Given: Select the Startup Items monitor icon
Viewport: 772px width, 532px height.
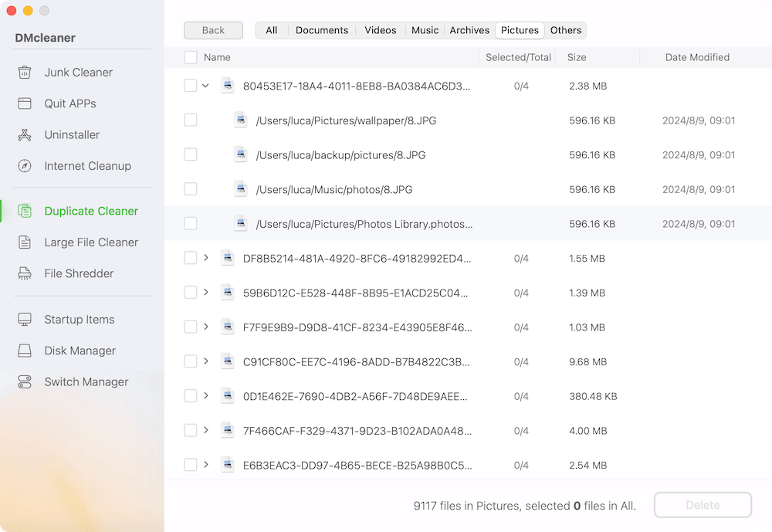Looking at the screenshot, I should (25, 320).
